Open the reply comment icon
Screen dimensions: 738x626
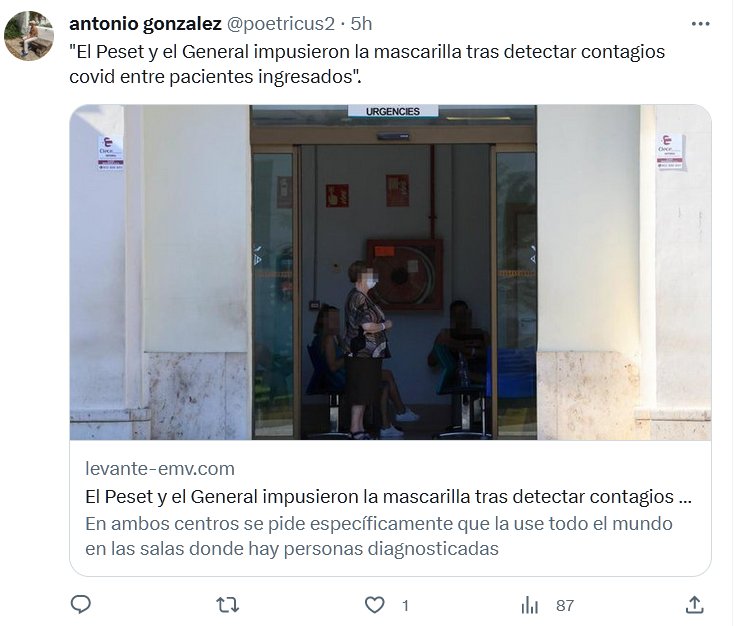(80, 604)
